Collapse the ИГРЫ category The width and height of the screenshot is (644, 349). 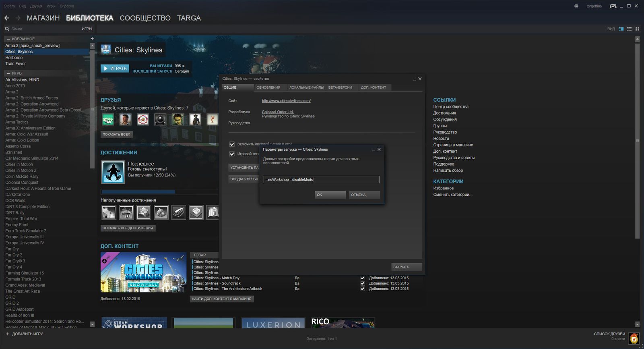[x=8, y=73]
